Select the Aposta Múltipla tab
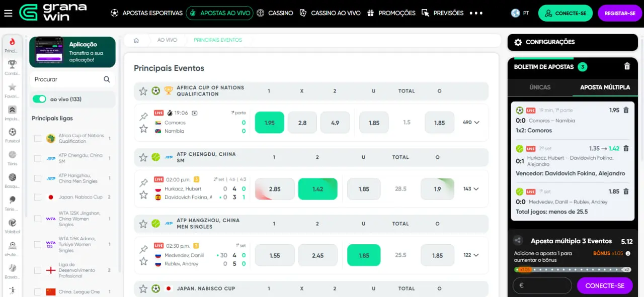 [x=605, y=87]
